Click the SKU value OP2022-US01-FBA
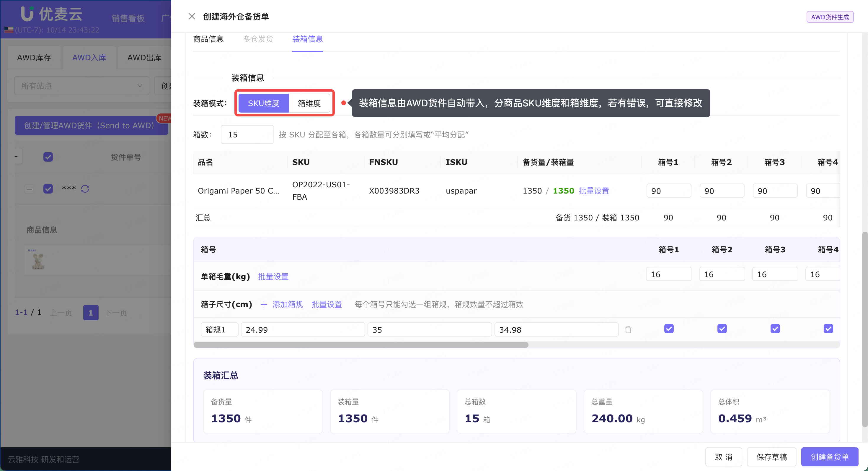Image resolution: width=868 pixels, height=471 pixels. click(x=321, y=191)
